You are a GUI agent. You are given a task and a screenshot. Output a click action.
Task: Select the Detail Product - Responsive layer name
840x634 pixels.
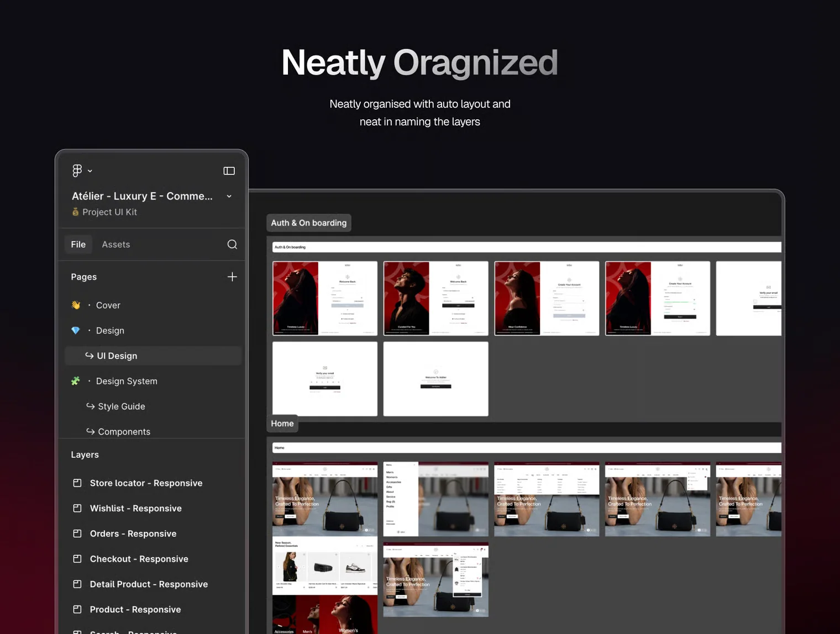[x=149, y=584]
